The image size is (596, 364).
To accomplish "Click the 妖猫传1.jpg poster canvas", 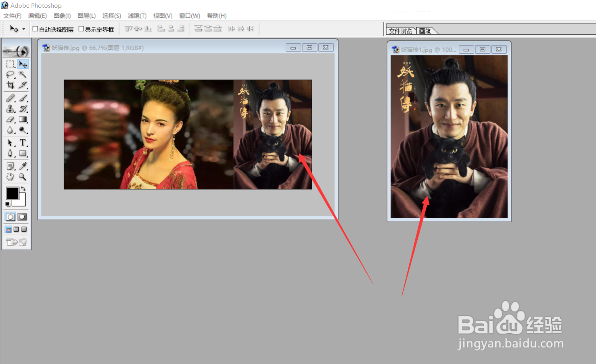I will tap(449, 137).
